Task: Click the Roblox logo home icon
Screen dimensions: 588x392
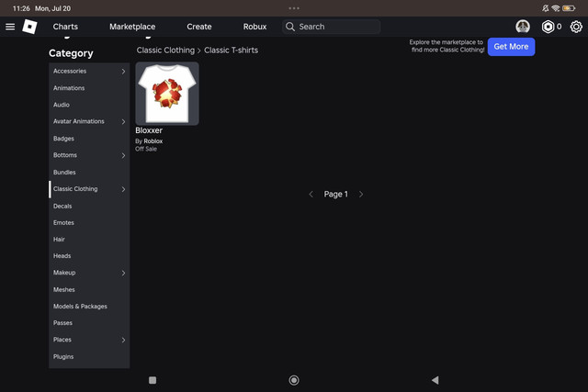Action: pyautogui.click(x=29, y=27)
